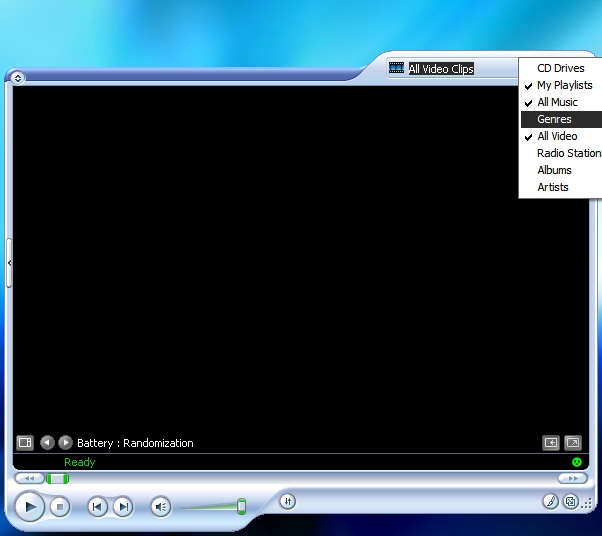The image size is (602, 536).
Task: Mute the audio with speaker icon
Action: pos(160,507)
